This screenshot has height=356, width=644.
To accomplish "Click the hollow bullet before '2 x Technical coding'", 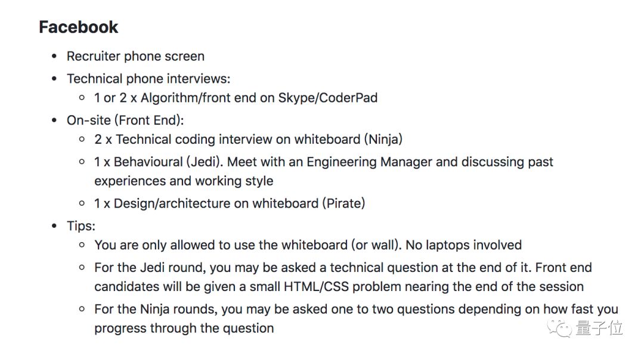I will [82, 140].
